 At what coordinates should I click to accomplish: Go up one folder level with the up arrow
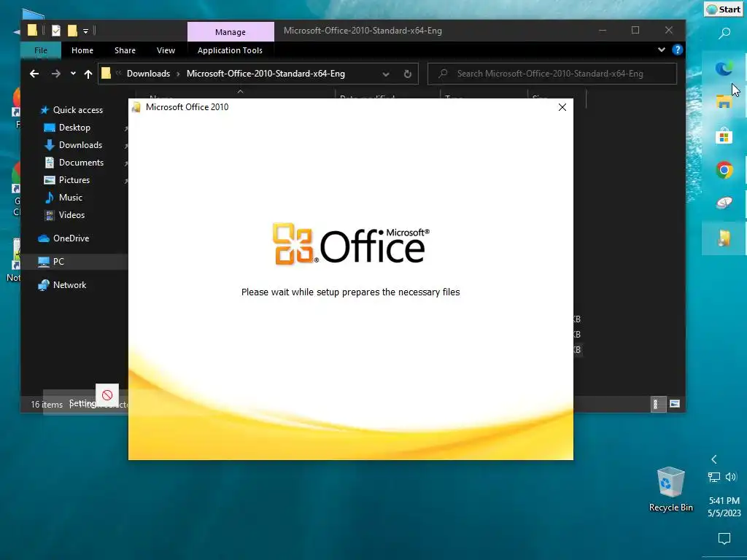click(x=88, y=74)
